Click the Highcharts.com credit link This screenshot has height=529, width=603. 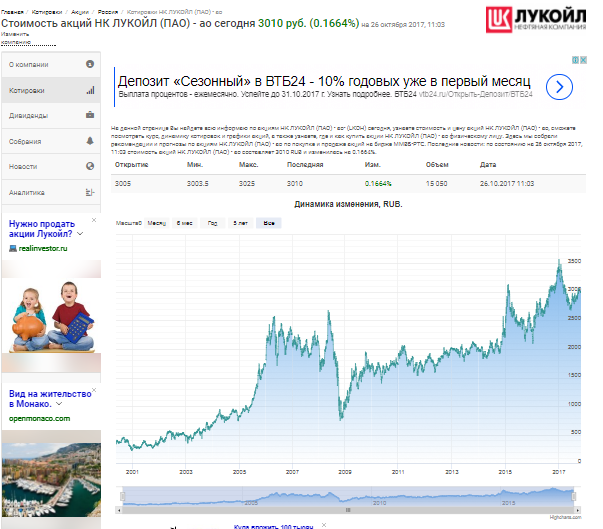pos(565,517)
